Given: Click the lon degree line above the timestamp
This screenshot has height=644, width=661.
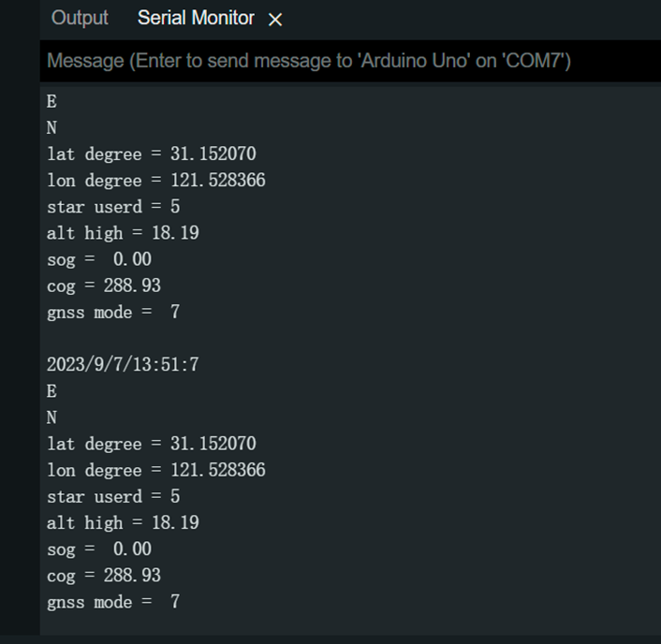Looking at the screenshot, I should (156, 181).
